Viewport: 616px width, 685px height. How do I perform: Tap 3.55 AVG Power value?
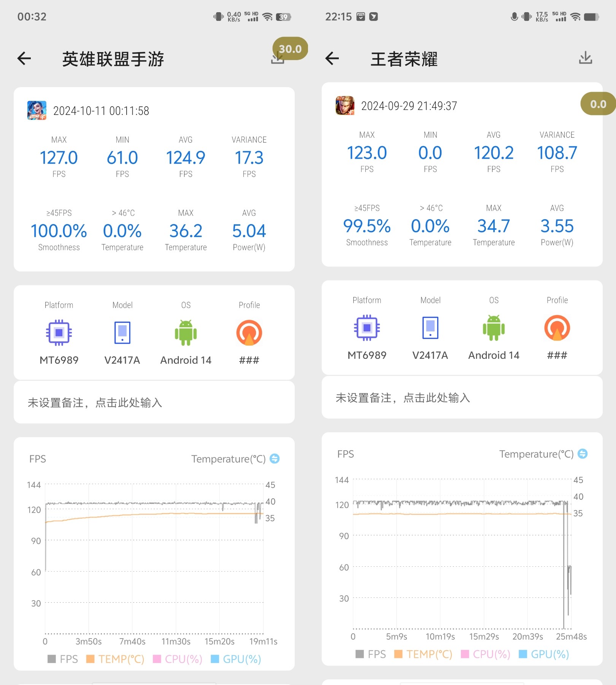(x=557, y=226)
